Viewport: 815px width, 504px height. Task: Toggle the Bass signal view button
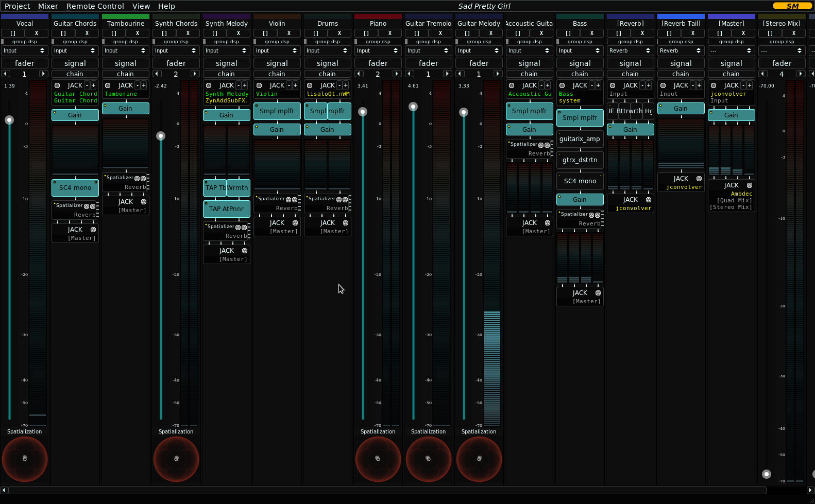click(580, 63)
